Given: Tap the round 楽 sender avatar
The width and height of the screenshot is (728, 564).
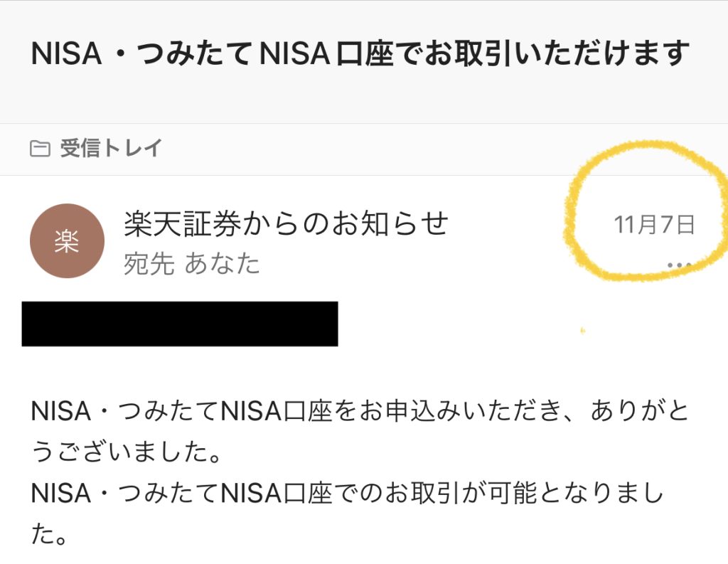Looking at the screenshot, I should point(67,240).
